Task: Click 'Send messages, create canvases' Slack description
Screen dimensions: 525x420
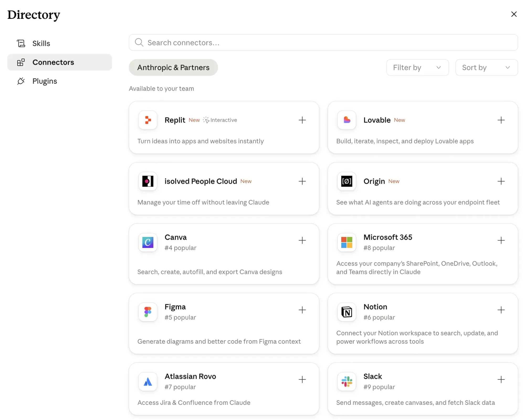Action: 416,402
